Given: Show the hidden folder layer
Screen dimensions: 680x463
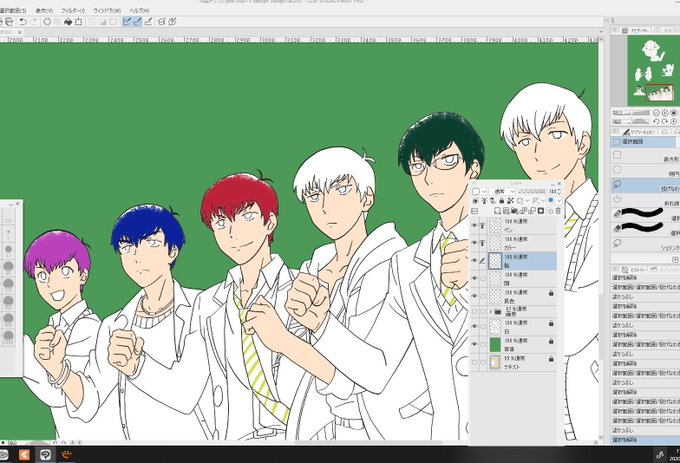Looking at the screenshot, I should [x=474, y=312].
